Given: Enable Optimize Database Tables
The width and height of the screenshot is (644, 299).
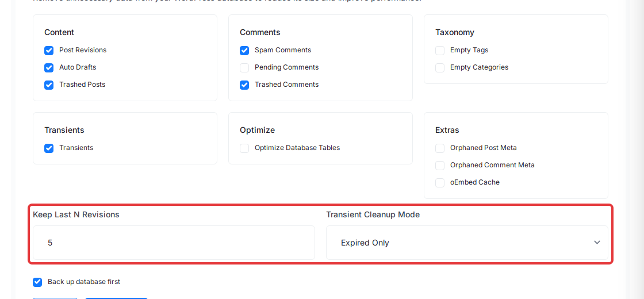Looking at the screenshot, I should click(x=244, y=148).
